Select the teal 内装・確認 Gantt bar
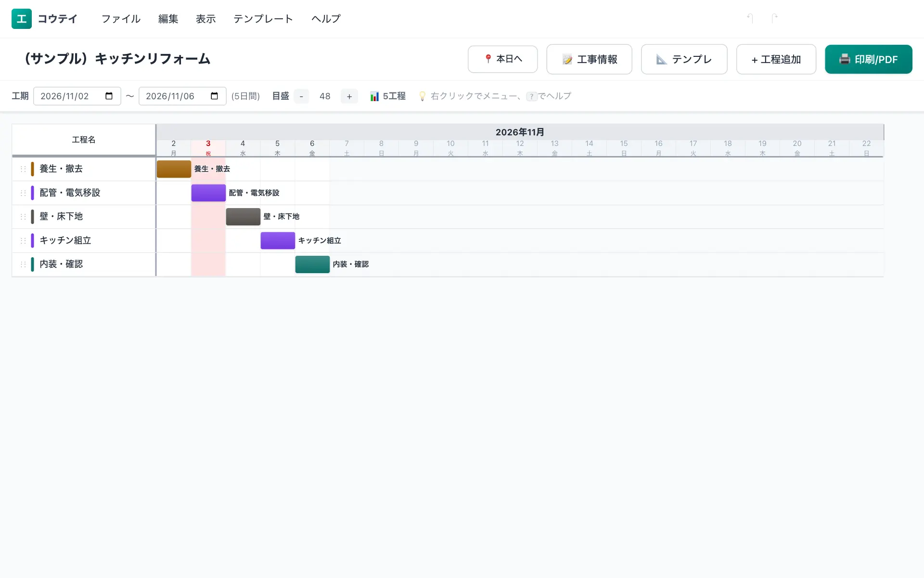The height and width of the screenshot is (578, 924). click(312, 264)
